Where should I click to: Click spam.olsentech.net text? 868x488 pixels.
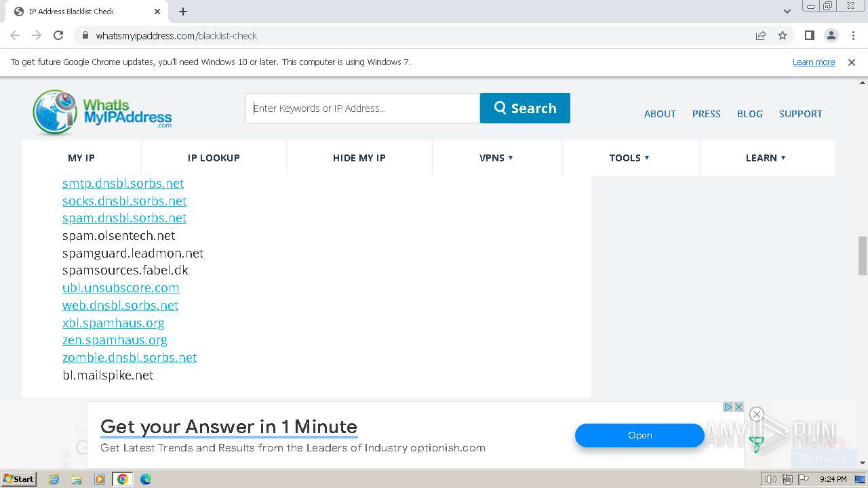[x=119, y=236]
